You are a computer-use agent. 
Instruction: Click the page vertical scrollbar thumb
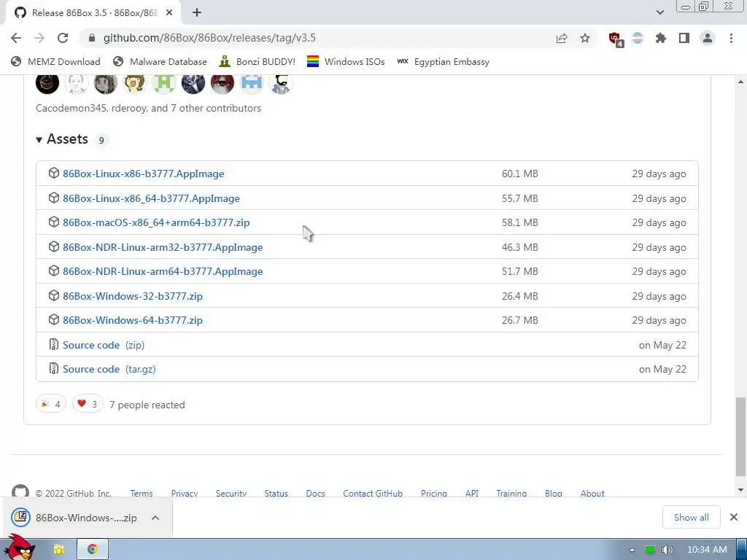[740, 436]
